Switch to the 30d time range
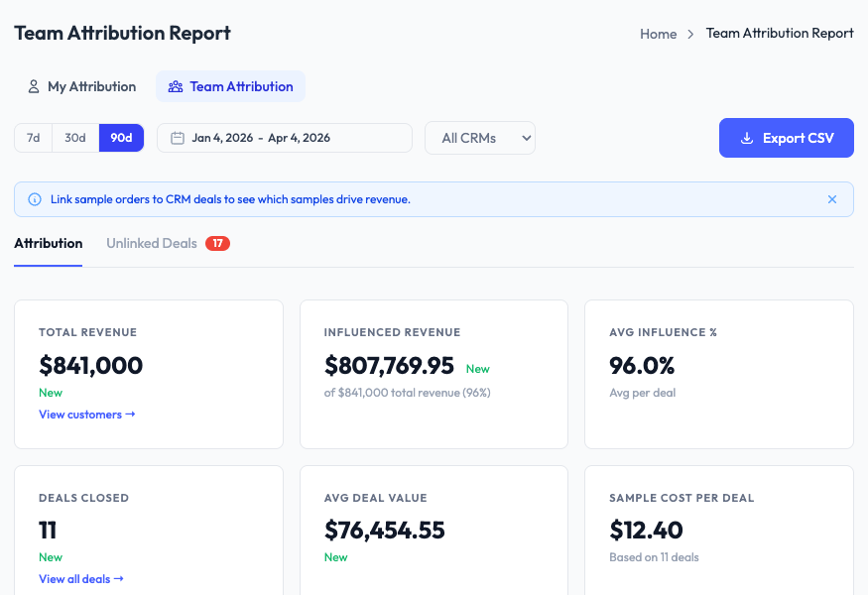The image size is (868, 595). tap(74, 138)
